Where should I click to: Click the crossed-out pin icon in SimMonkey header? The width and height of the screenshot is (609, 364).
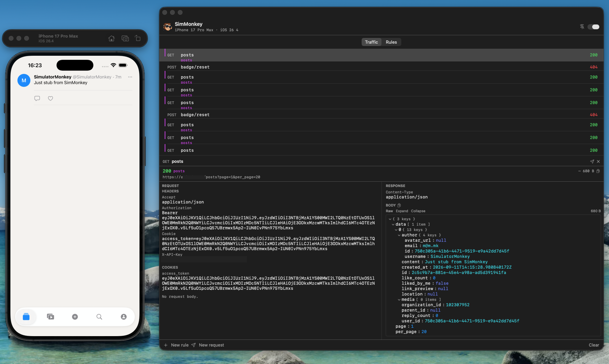[x=582, y=27]
